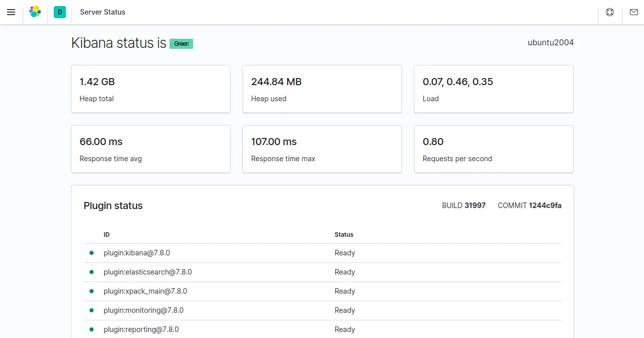Image resolution: width=644 pixels, height=338 pixels.
Task: Open the newsfeed mail icon
Action: tap(634, 12)
